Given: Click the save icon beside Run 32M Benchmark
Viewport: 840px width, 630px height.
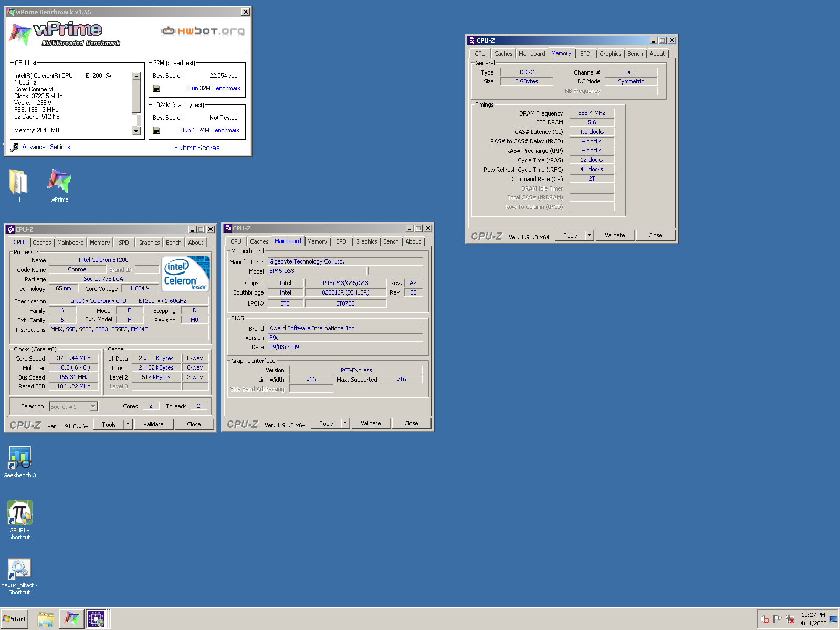Looking at the screenshot, I should click(156, 88).
